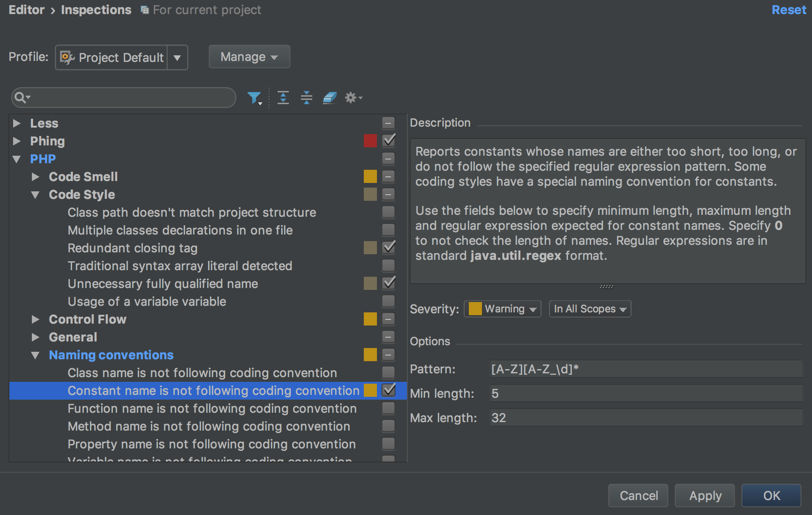Open the Severity Warning dropdown
The width and height of the screenshot is (812, 515).
(503, 309)
